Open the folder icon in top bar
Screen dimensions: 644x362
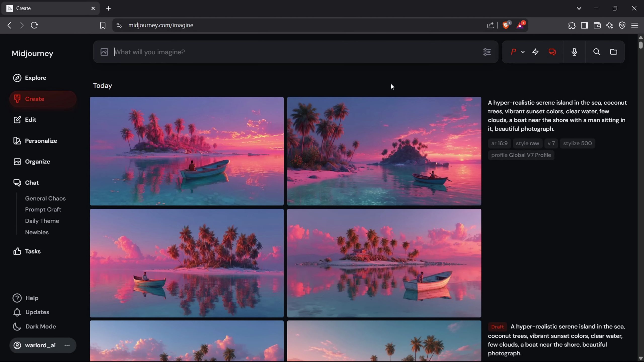tap(614, 52)
